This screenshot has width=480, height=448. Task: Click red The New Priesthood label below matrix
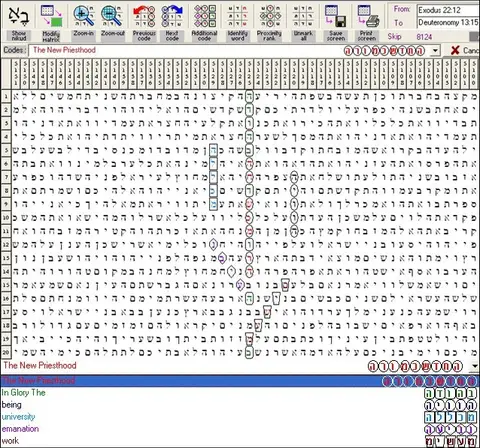tap(40, 365)
